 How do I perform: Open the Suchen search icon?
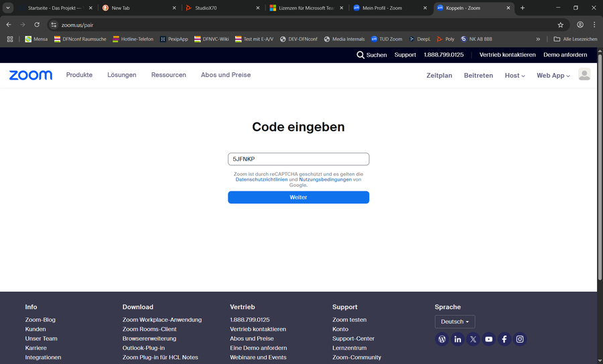click(360, 55)
